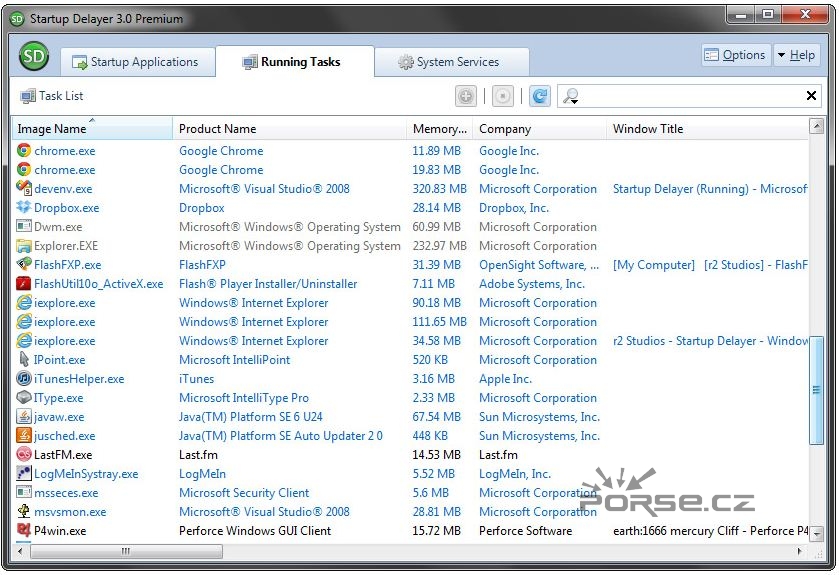Click into the search input field
The image size is (839, 575).
pos(691,96)
